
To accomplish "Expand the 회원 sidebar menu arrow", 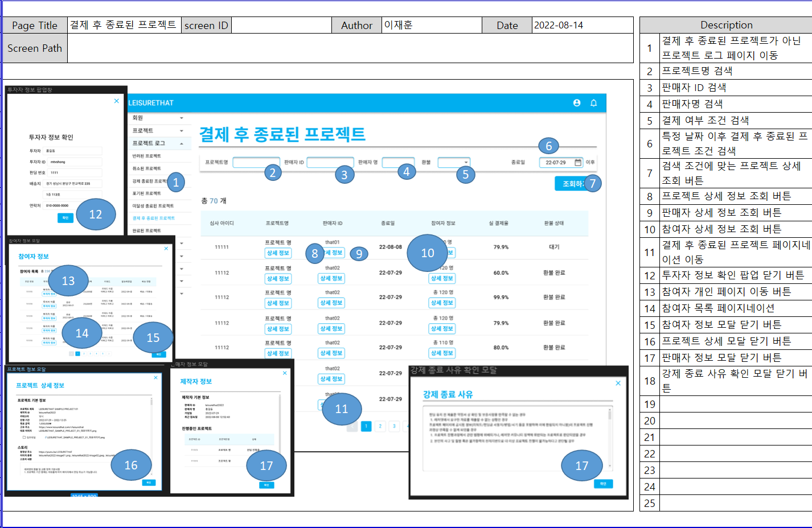I will tap(182, 118).
